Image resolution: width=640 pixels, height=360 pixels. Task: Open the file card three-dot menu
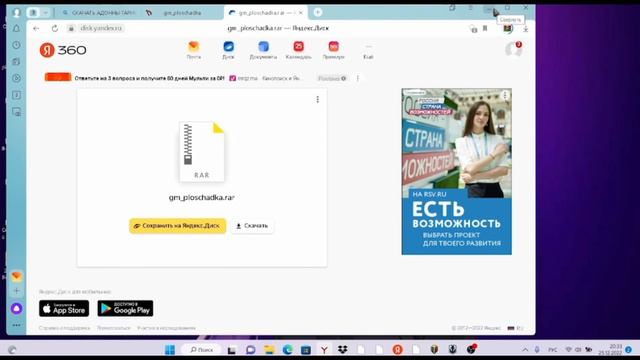pos(318,99)
